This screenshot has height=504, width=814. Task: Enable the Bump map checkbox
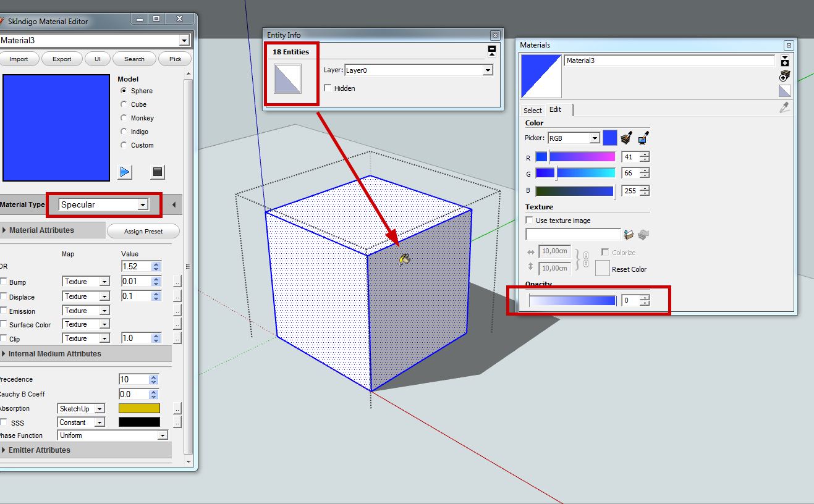[4, 282]
